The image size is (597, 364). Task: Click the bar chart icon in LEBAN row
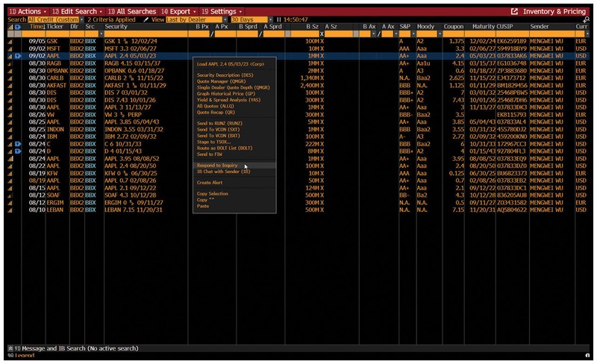(10, 210)
